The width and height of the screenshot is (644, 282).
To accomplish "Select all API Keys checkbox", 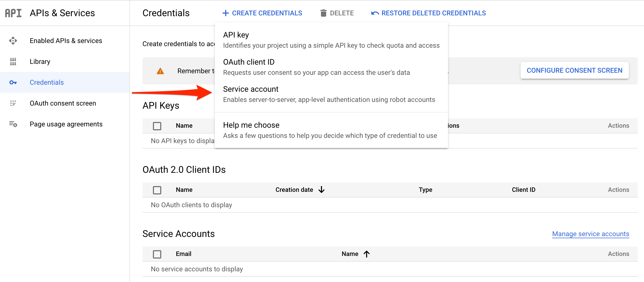I will pos(157,126).
